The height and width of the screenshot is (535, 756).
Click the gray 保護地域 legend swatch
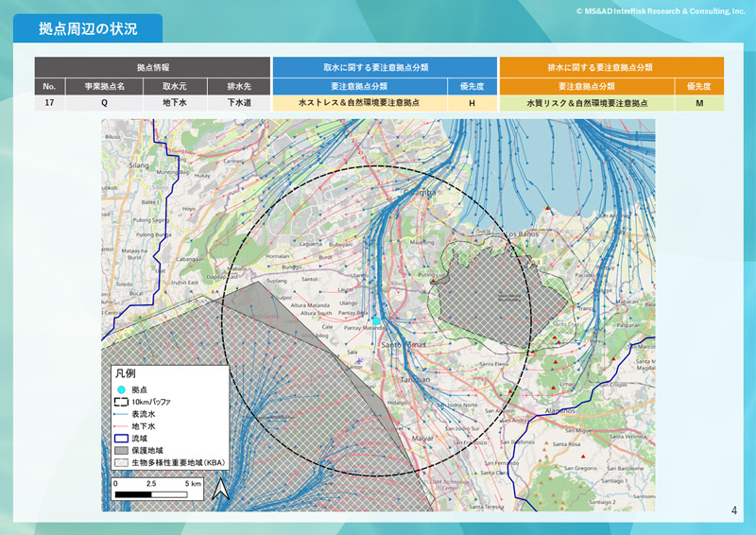click(x=121, y=451)
